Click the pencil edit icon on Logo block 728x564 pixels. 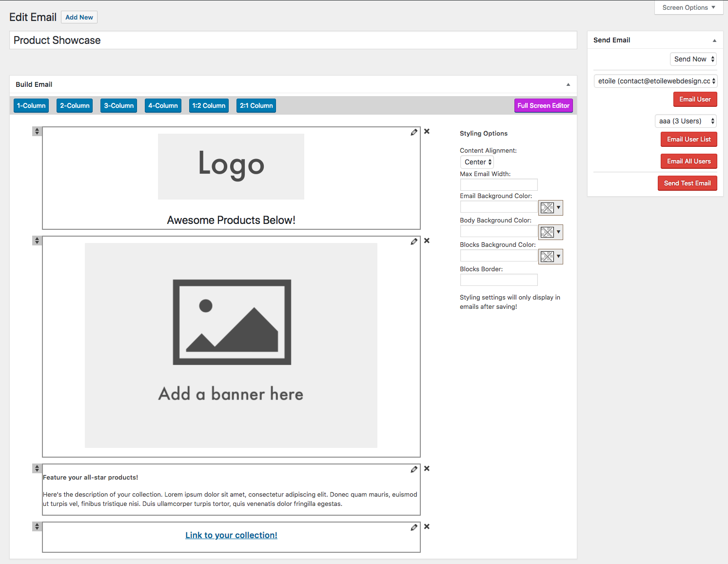click(414, 132)
